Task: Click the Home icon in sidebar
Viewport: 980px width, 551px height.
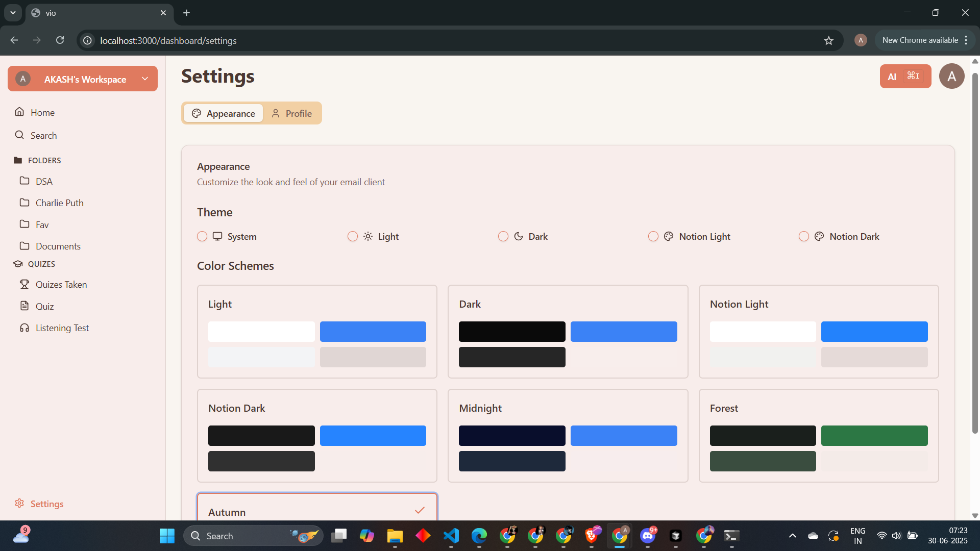Action: pos(19,112)
